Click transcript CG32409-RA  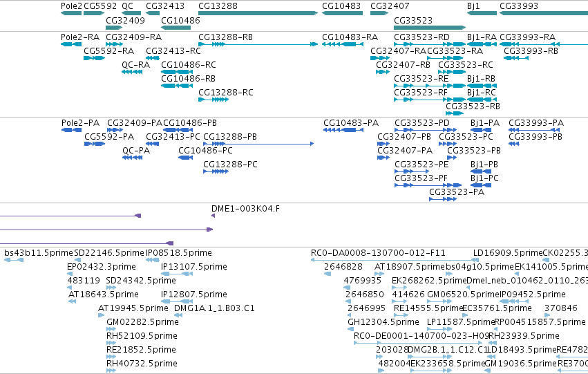[x=134, y=37]
